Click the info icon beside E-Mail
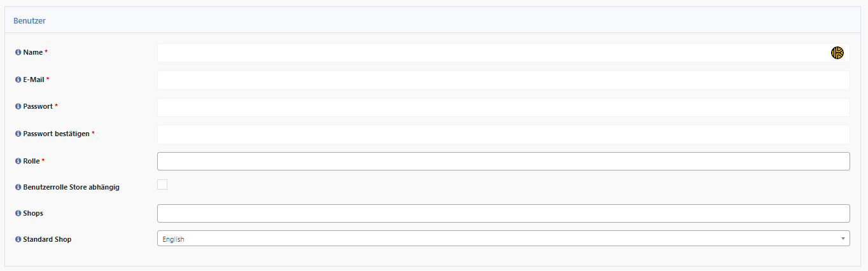The height and width of the screenshot is (271, 868). point(18,80)
